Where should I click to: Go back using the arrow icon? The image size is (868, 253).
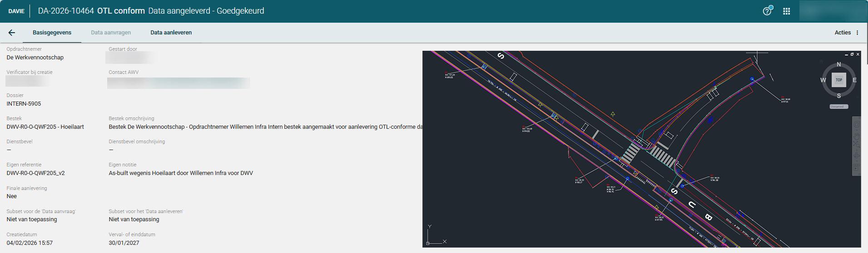[12, 33]
